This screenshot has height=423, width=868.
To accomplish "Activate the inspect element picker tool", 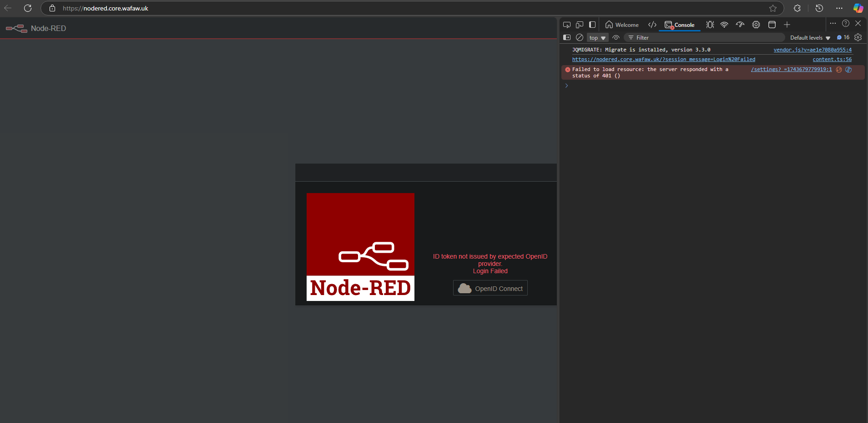I will tap(567, 25).
